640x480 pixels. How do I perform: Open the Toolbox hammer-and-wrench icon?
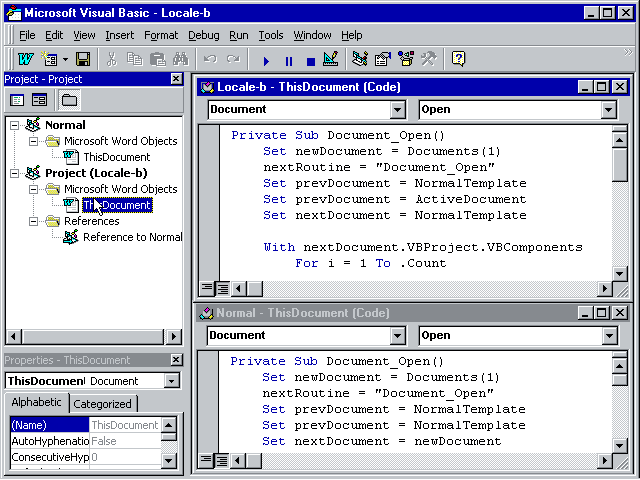(429, 59)
